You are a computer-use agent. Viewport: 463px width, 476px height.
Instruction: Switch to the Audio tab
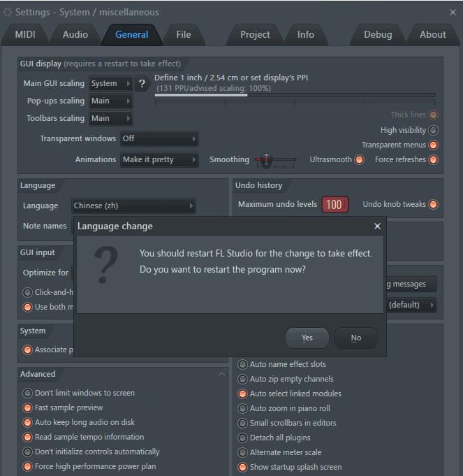75,35
